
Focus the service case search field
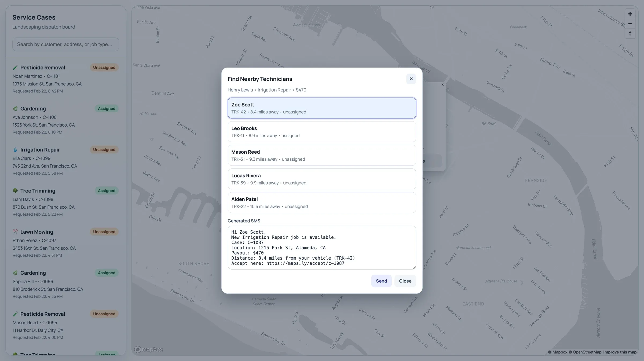coord(65,44)
